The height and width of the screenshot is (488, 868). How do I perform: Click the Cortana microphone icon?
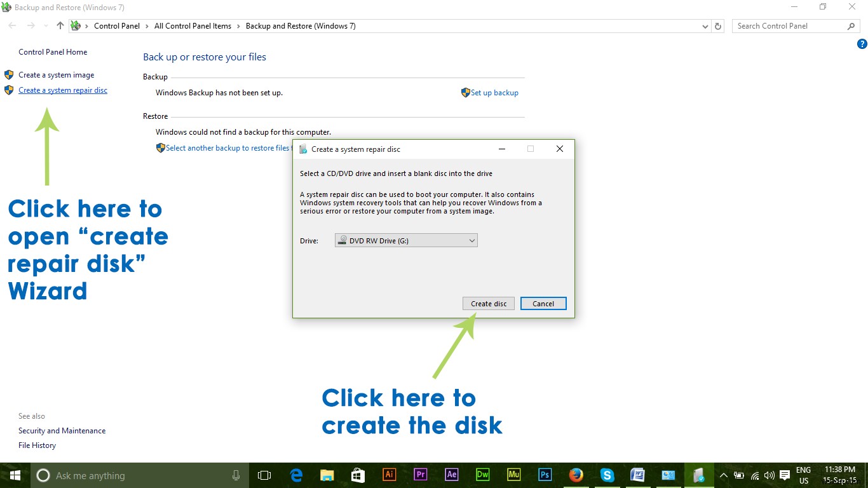236,475
